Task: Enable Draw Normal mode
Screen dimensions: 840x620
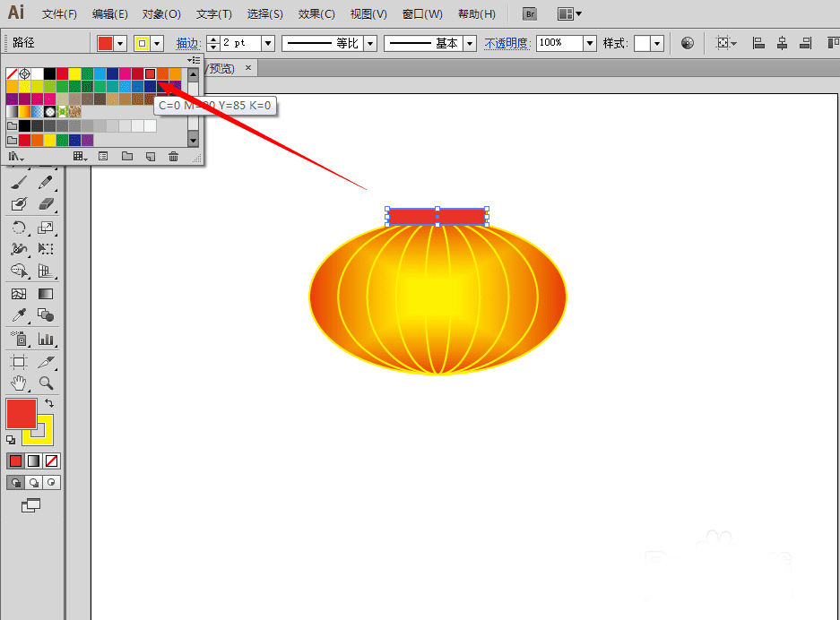Action: click(x=16, y=482)
